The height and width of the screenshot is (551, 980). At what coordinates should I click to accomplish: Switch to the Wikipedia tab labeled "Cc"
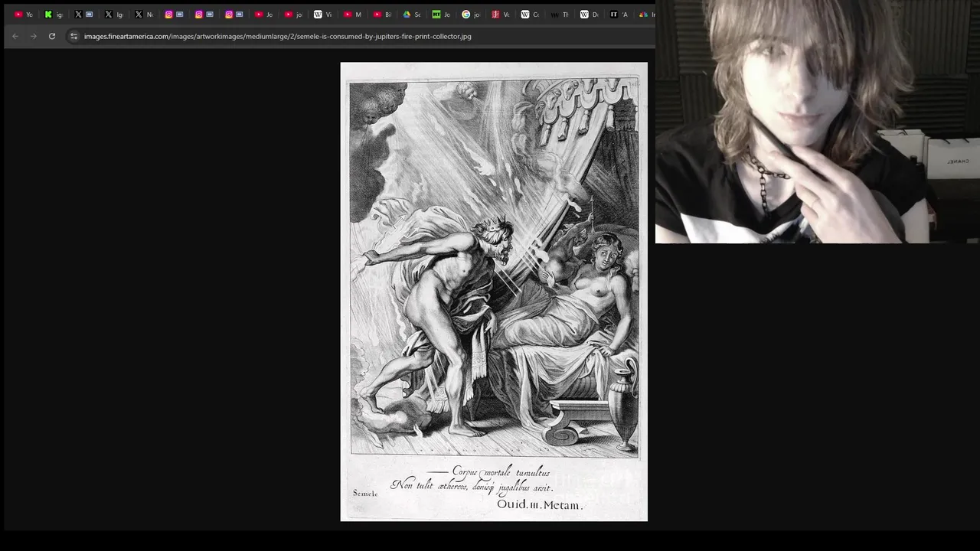(531, 15)
